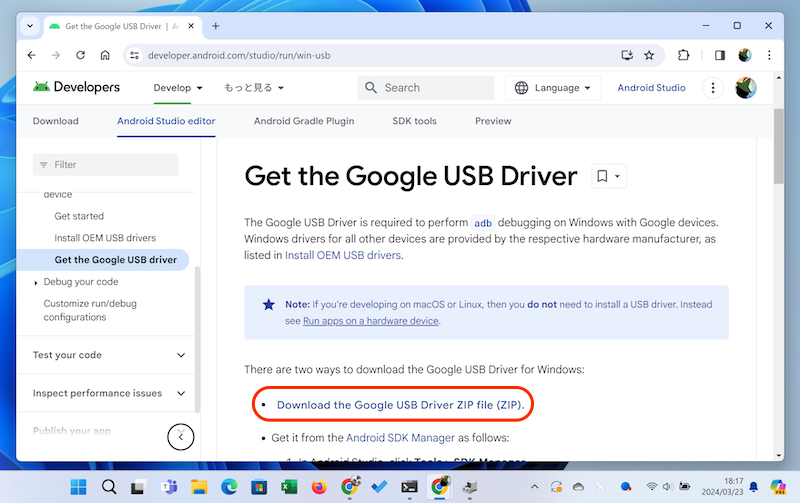Image resolution: width=800 pixels, height=503 pixels.
Task: Click the bookmark icon beside page title
Action: [603, 177]
